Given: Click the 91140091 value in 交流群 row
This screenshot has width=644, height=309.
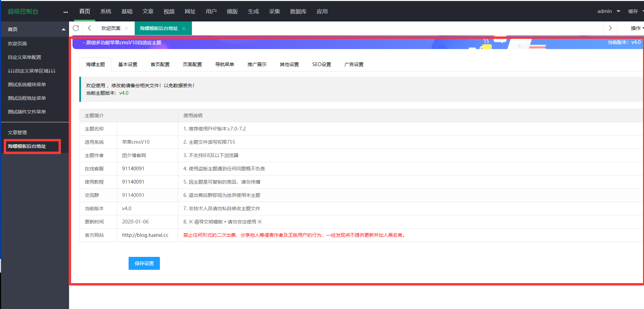Looking at the screenshot, I should 133,195.
